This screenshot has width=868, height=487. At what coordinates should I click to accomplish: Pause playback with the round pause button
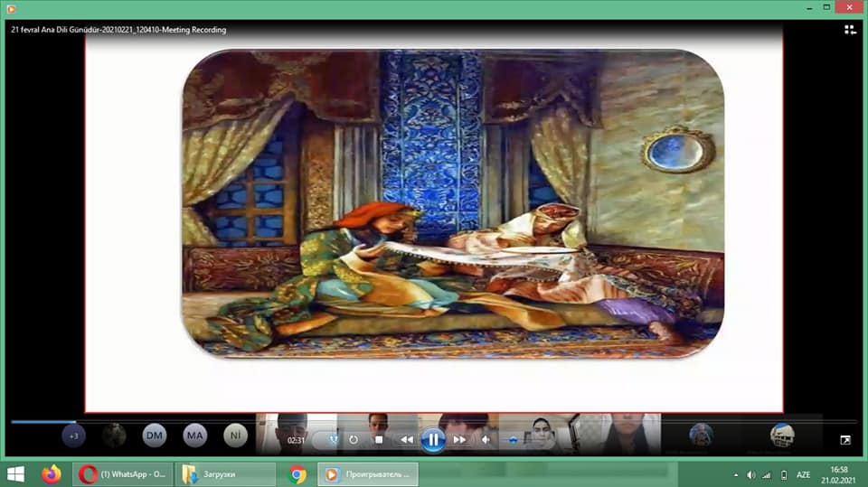click(x=433, y=441)
